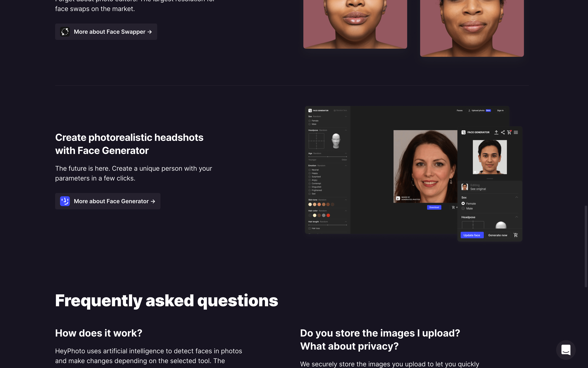Select Happy emotion radio

point(310,173)
